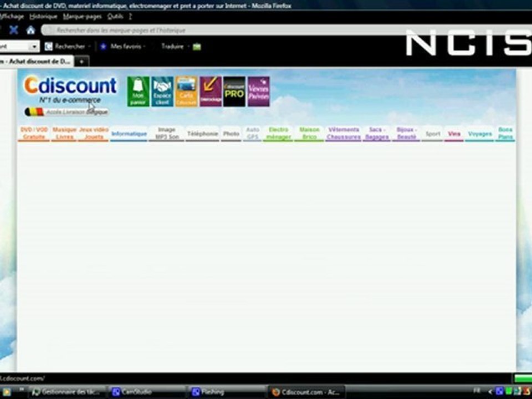Open the Vêtements Chaussures category
532x399 pixels.
[344, 134]
